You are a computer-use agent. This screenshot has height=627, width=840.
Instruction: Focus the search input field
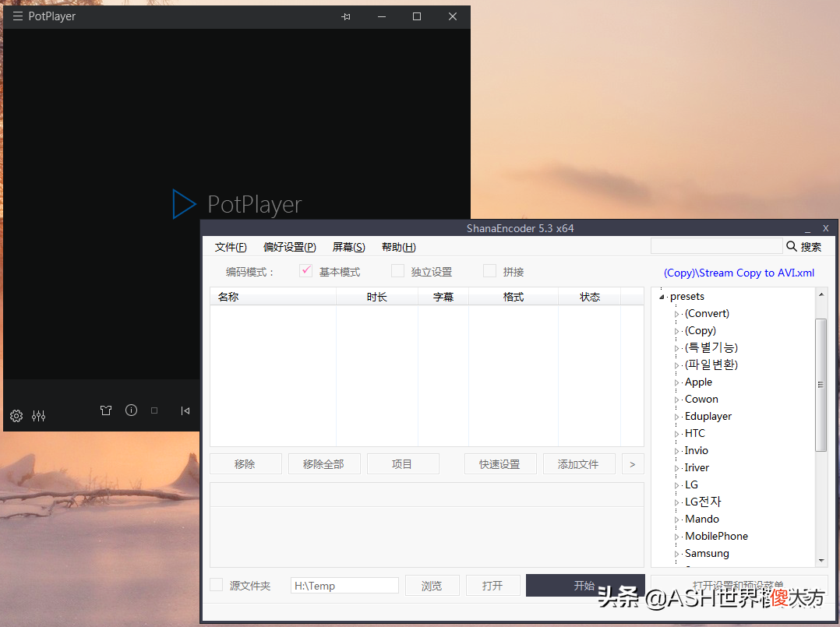(x=717, y=246)
